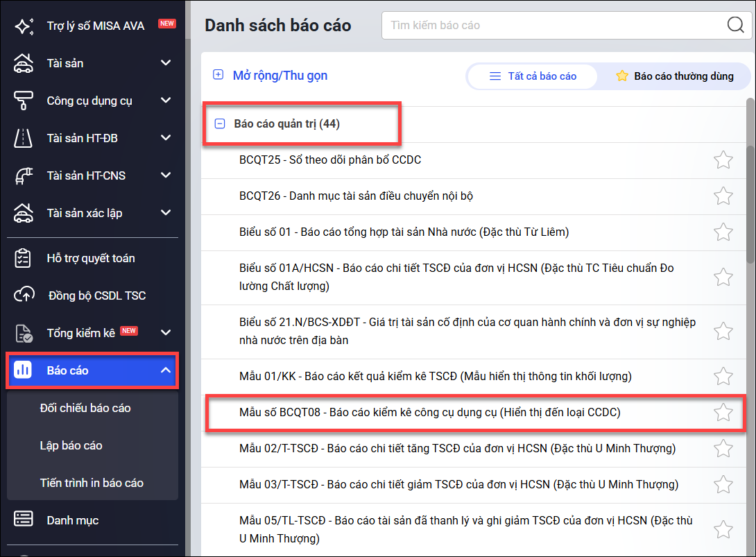The image size is (756, 557).
Task: Click the search magnifier icon
Action: pyautogui.click(x=735, y=26)
